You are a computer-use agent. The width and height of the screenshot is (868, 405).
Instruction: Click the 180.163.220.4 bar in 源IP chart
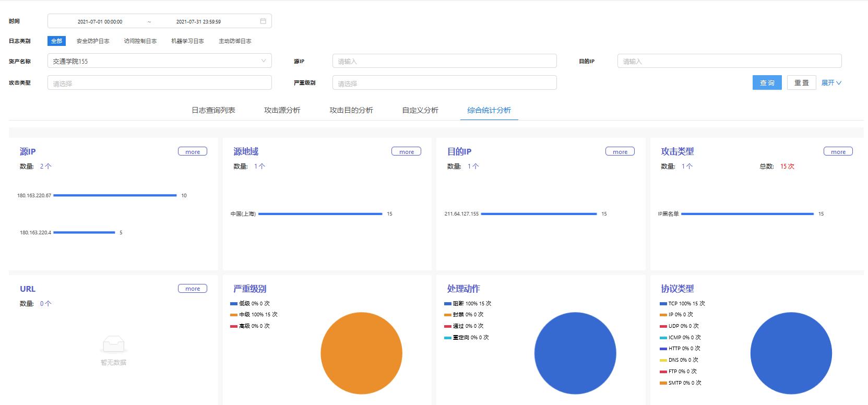pos(84,232)
